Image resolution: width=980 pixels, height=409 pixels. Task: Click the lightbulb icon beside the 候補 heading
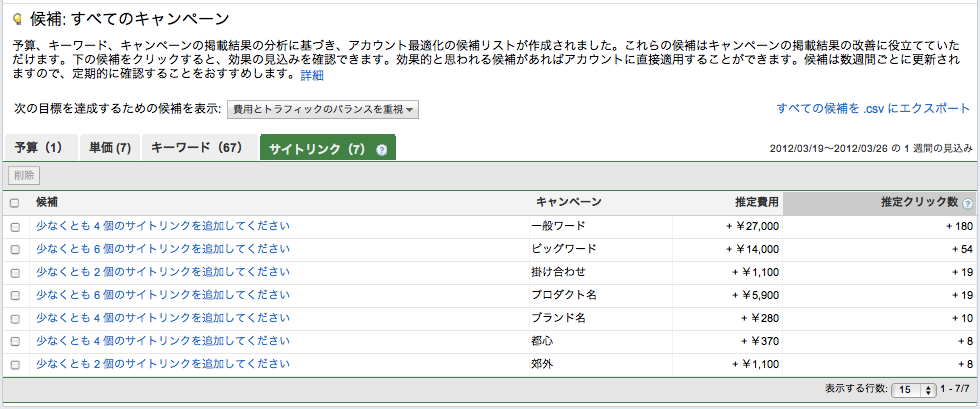click(17, 18)
